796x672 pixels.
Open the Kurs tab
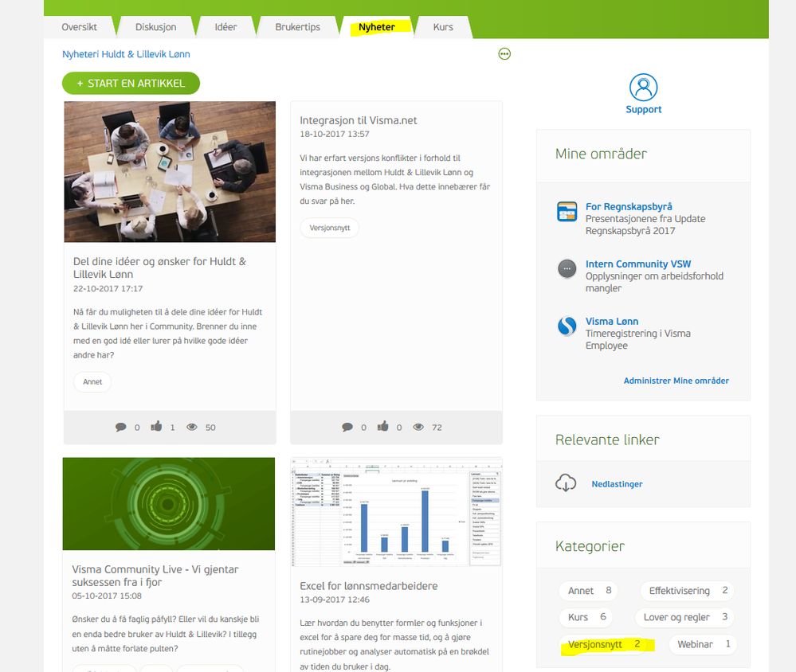tap(443, 27)
